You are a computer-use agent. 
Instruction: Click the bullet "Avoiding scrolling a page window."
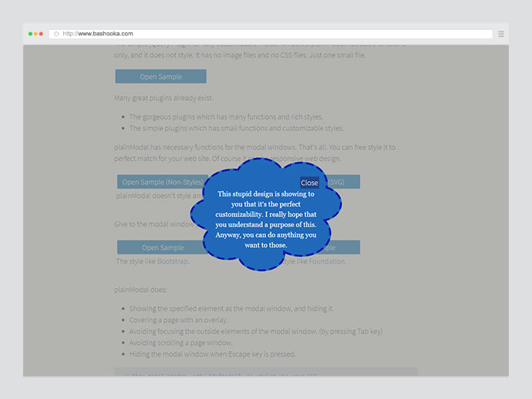tap(181, 343)
